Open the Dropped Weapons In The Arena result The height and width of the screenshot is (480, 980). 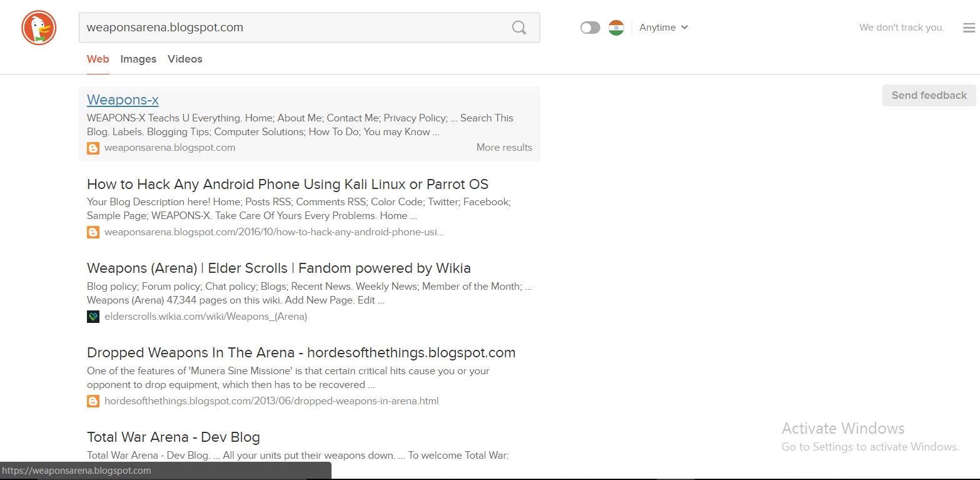click(x=301, y=352)
